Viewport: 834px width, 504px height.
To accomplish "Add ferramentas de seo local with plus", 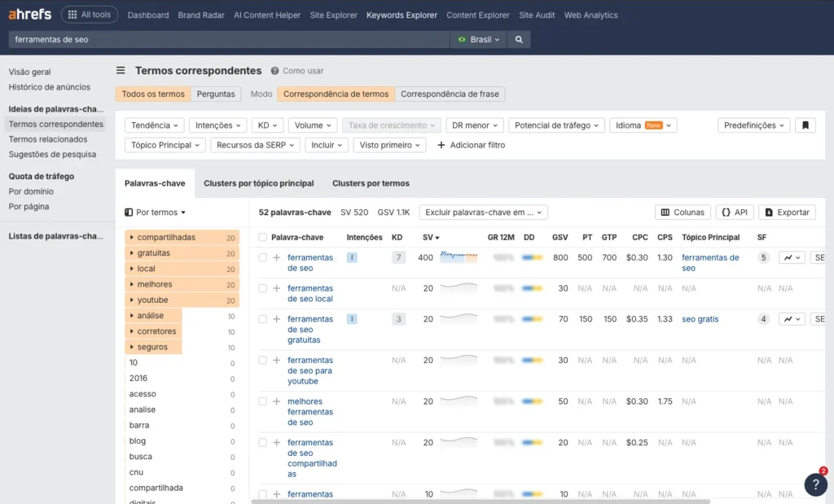I will pos(277,288).
